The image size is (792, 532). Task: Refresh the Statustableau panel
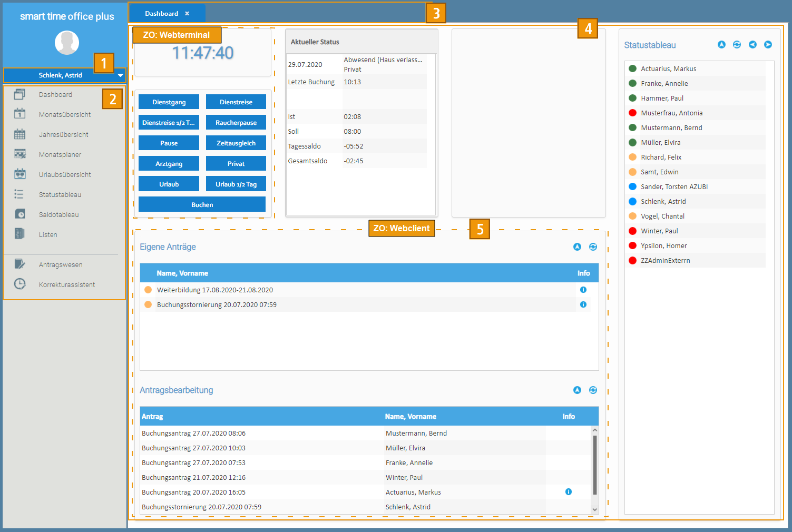(737, 45)
